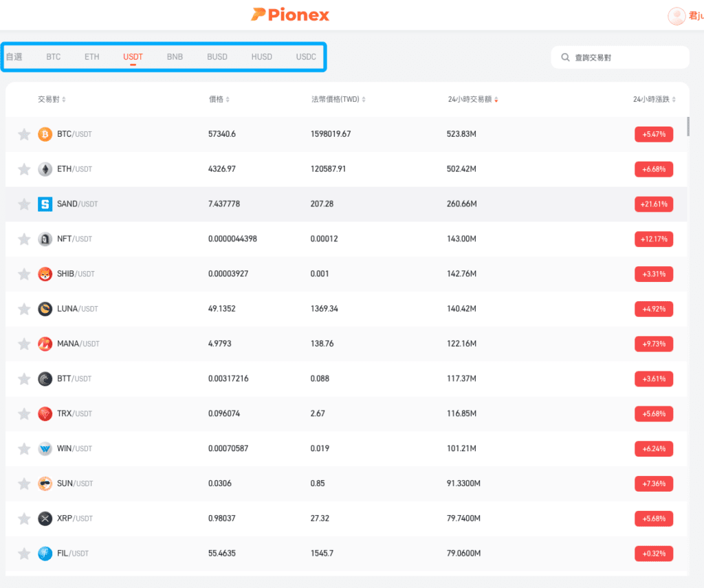Click the Pionex logo
The image size is (704, 588).
[290, 14]
